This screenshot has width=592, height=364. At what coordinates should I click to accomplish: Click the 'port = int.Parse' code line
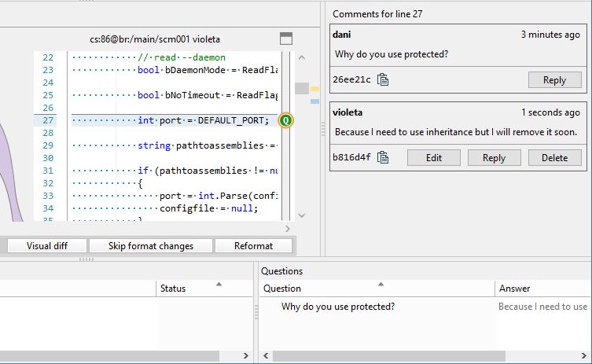219,196
